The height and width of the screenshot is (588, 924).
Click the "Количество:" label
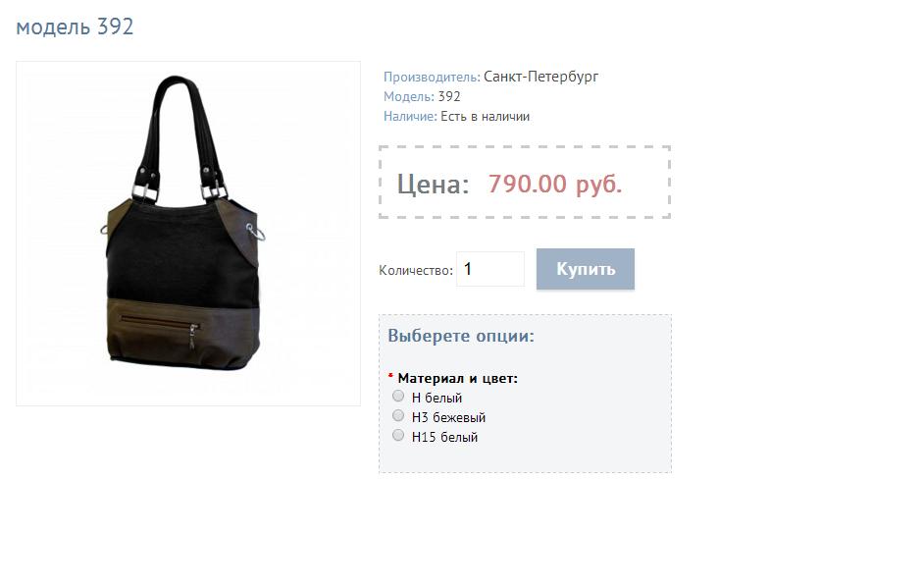pos(416,271)
